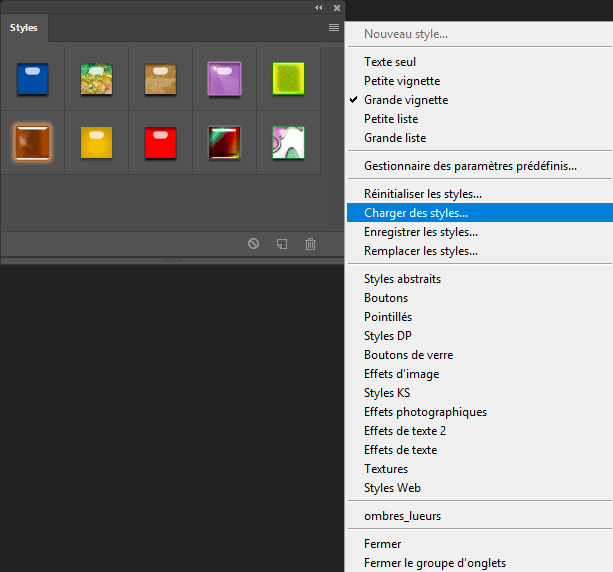The image size is (613, 572).
Task: Choose Charger des styles menu entry
Action: pos(416,213)
